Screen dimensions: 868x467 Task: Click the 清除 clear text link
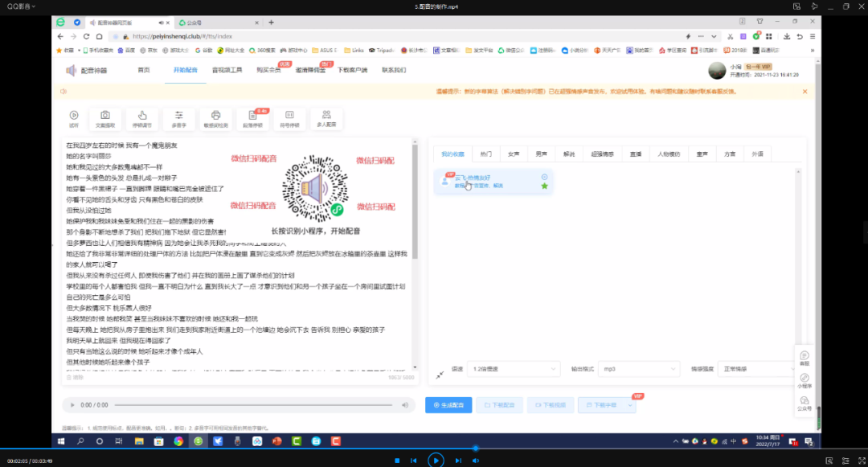(75, 377)
